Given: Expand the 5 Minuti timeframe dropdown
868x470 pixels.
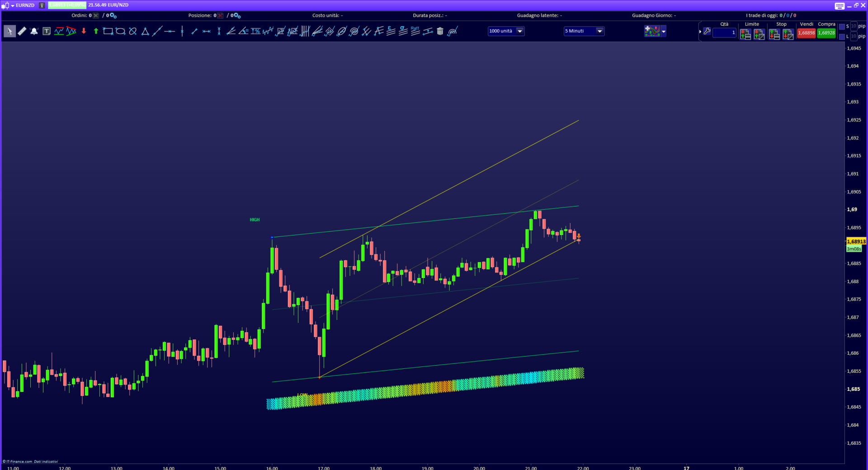Looking at the screenshot, I should (x=599, y=31).
